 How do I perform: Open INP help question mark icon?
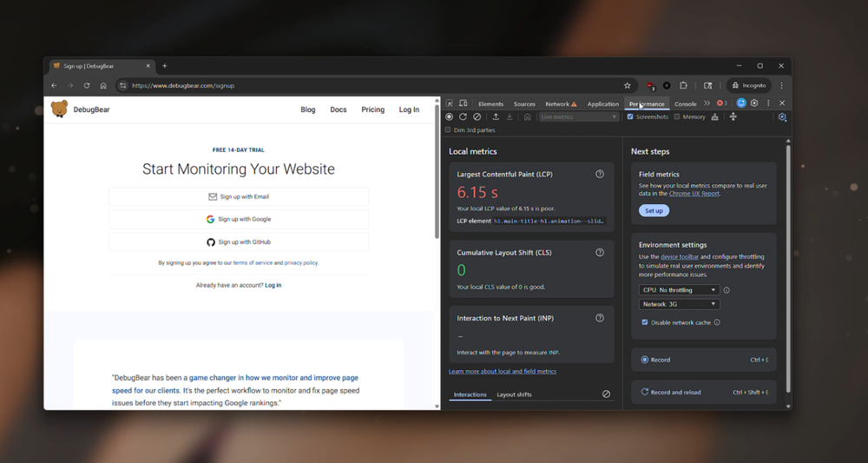pos(600,318)
